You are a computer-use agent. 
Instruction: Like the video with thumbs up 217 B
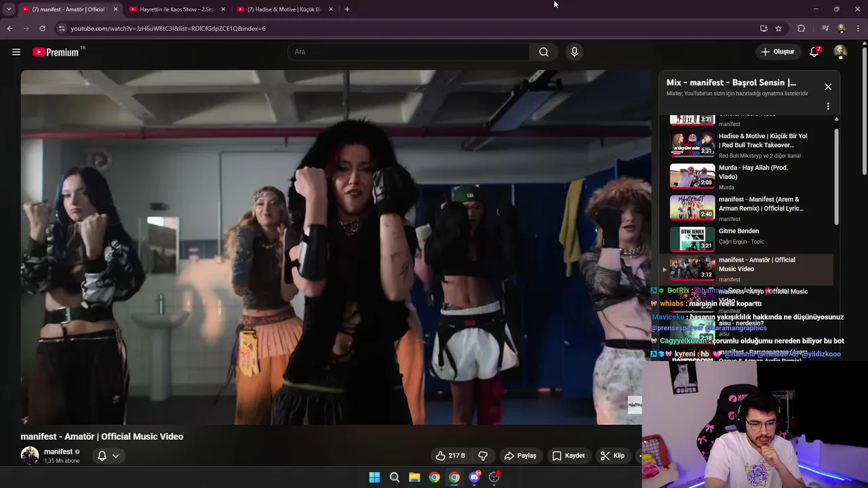click(451, 455)
